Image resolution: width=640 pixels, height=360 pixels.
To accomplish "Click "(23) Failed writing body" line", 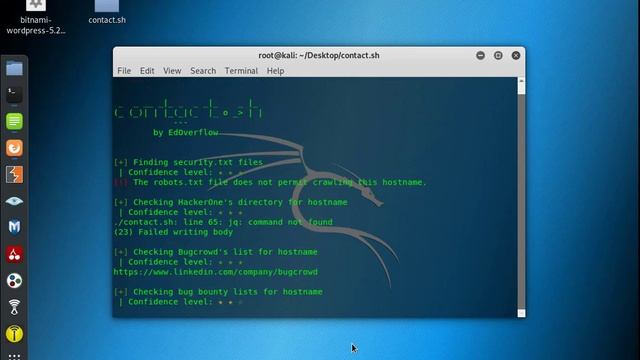I will tap(173, 232).
